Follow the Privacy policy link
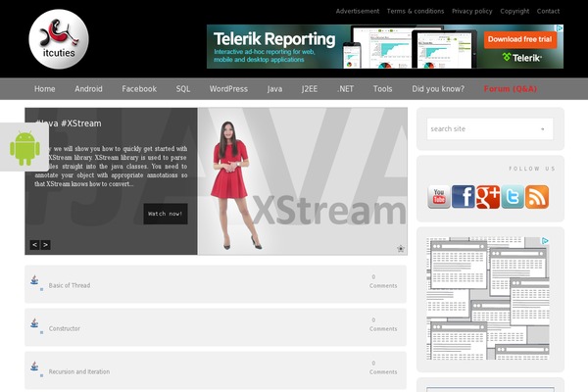Screen dimensions: 588x392 click(x=471, y=11)
